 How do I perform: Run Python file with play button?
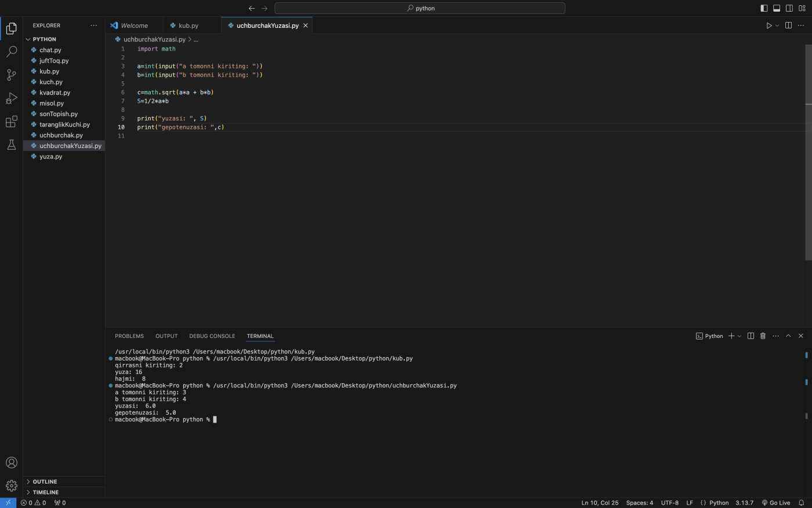point(768,26)
